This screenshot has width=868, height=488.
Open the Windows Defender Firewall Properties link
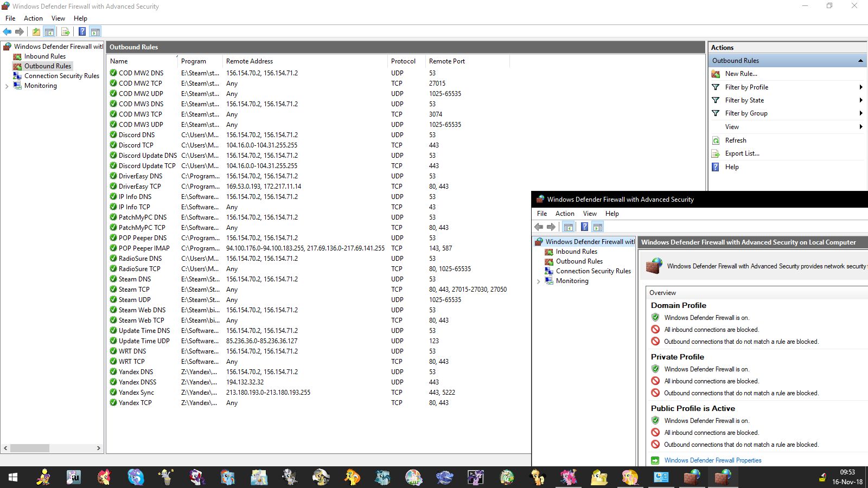(x=713, y=460)
